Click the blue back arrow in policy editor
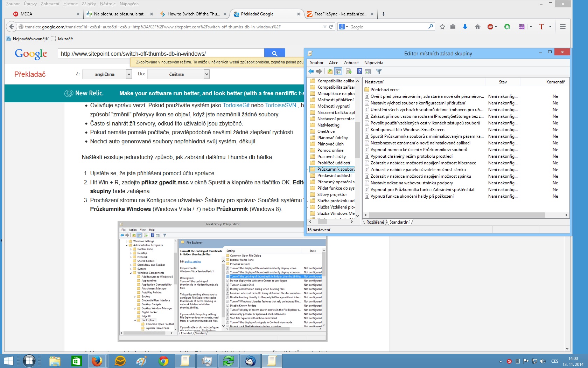Viewport: 588px width, 368px height. point(311,71)
